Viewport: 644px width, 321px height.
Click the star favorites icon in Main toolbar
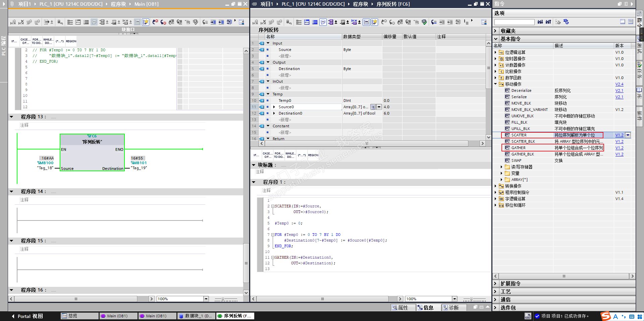(x=145, y=22)
